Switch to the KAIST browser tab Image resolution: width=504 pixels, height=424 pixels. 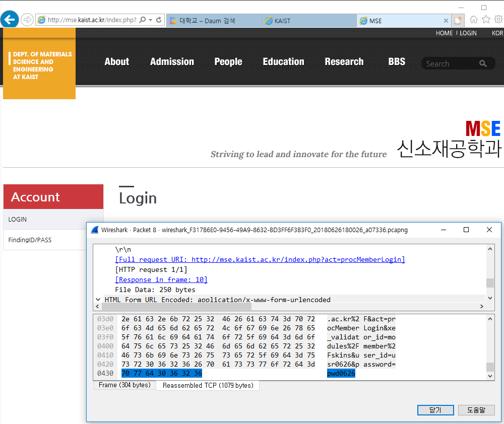309,21
